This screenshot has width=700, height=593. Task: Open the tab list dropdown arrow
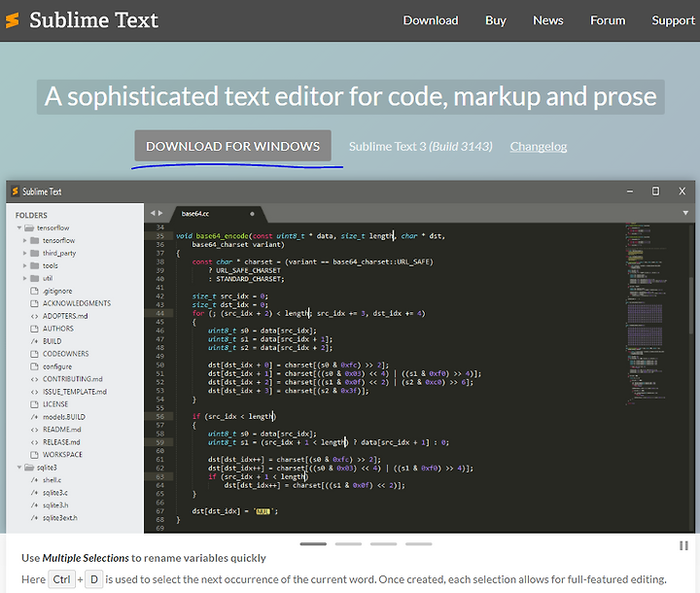(x=685, y=214)
